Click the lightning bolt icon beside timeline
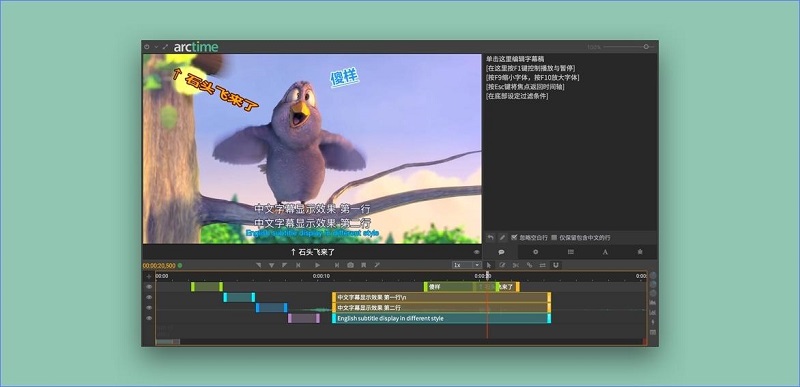Screen dimensions: 800x387 pyautogui.click(x=653, y=322)
